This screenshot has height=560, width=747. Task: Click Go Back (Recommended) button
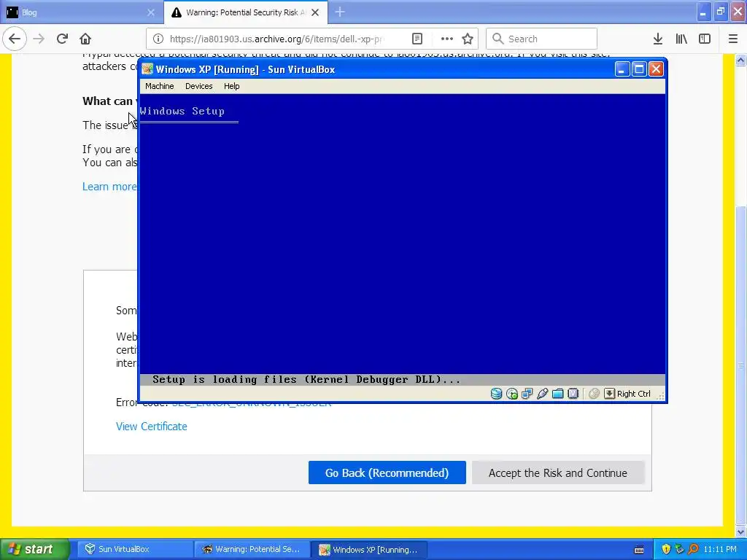(x=387, y=472)
